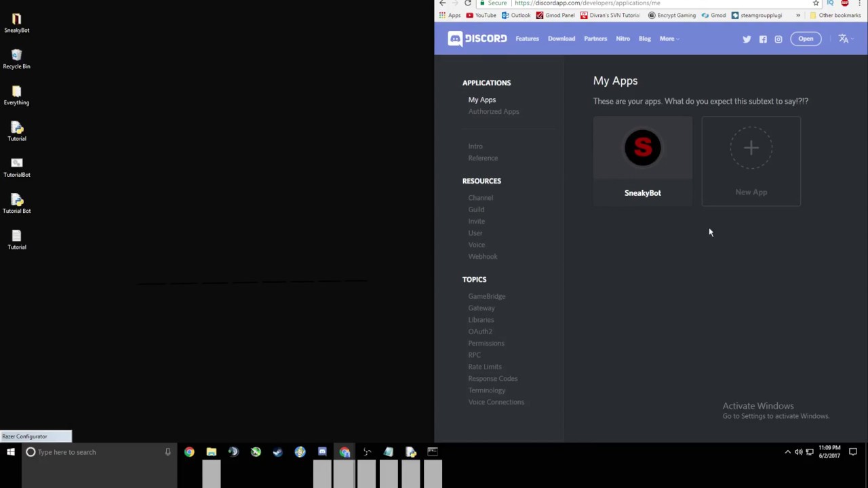
Task: Open the Other bookmarks folder
Action: (835, 16)
